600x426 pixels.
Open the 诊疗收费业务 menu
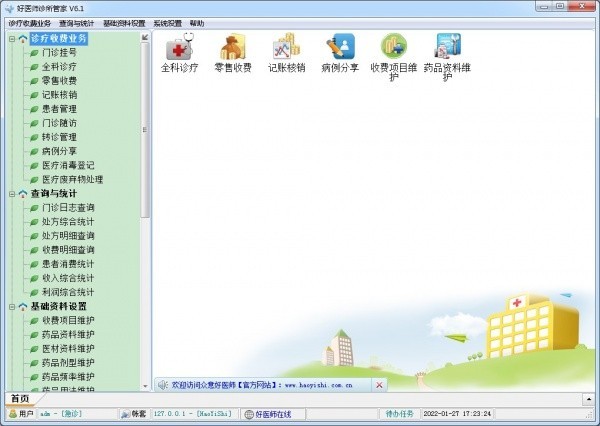point(29,23)
